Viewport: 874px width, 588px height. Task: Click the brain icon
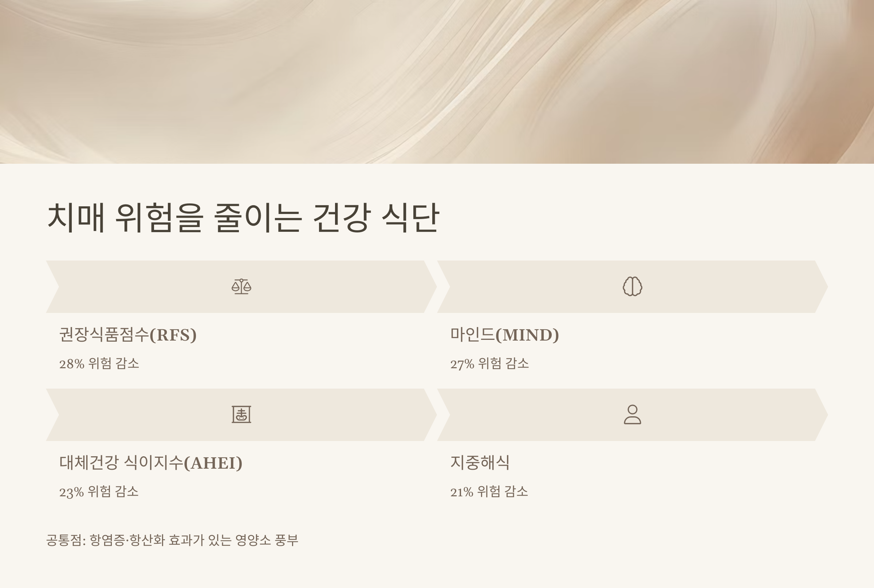[632, 286]
